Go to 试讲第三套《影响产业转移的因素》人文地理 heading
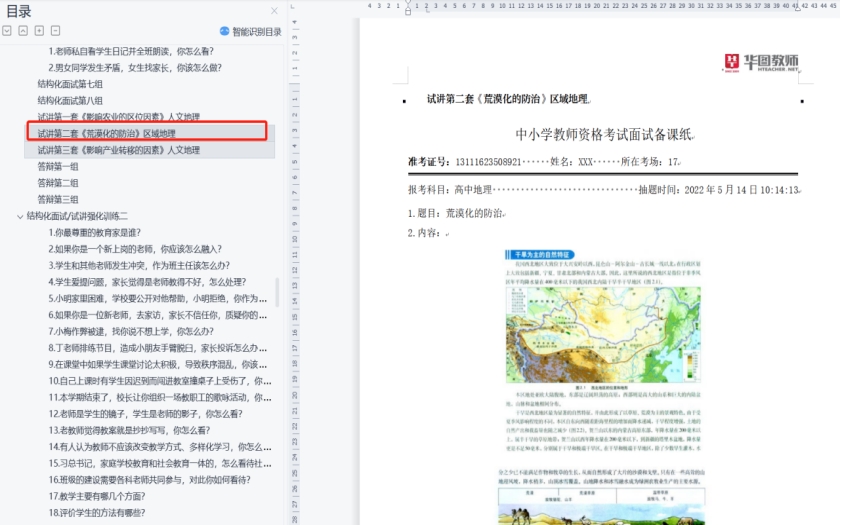 point(118,150)
